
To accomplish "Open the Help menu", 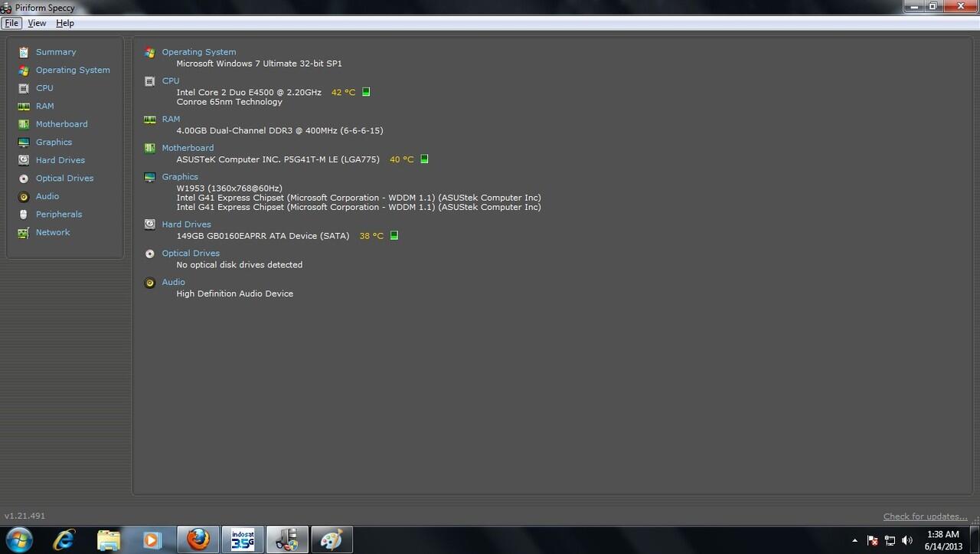I will tap(65, 23).
